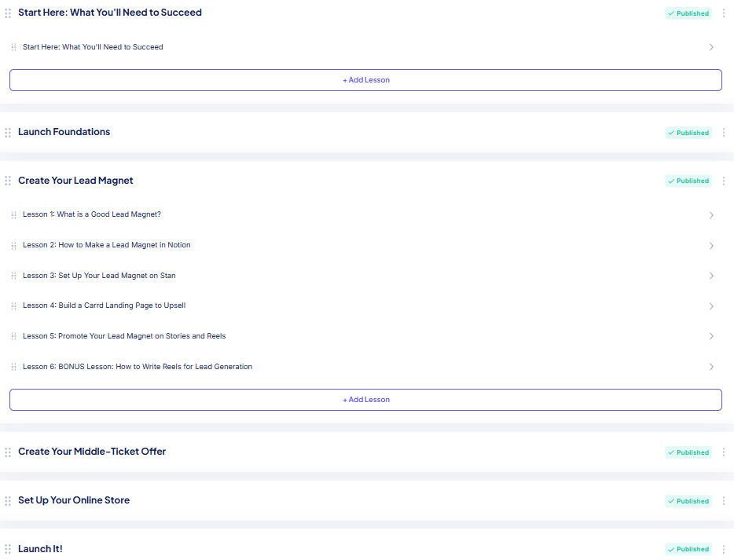Open Lesson 3: Set Up Lead Magnet on Stan
This screenshot has width=734, height=560.
(x=99, y=276)
